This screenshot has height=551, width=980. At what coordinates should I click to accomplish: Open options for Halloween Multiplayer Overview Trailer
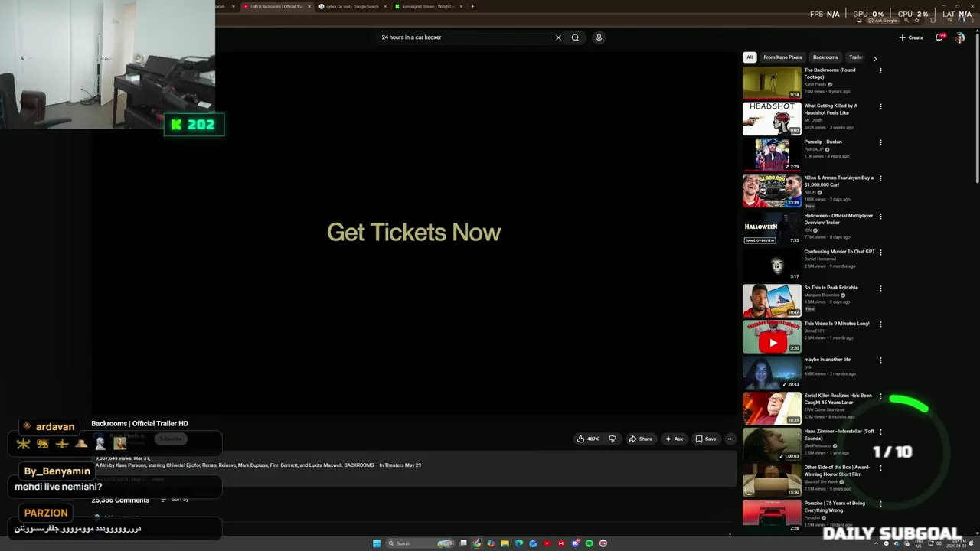point(880,217)
